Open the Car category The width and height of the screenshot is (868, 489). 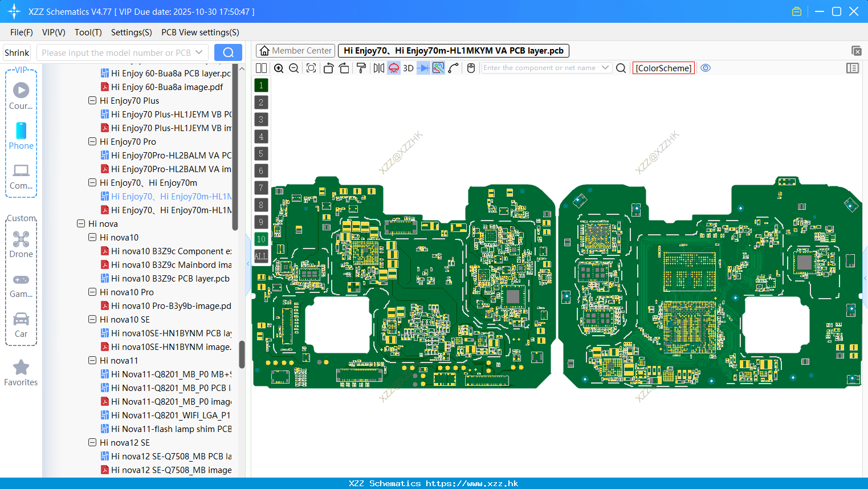click(21, 325)
